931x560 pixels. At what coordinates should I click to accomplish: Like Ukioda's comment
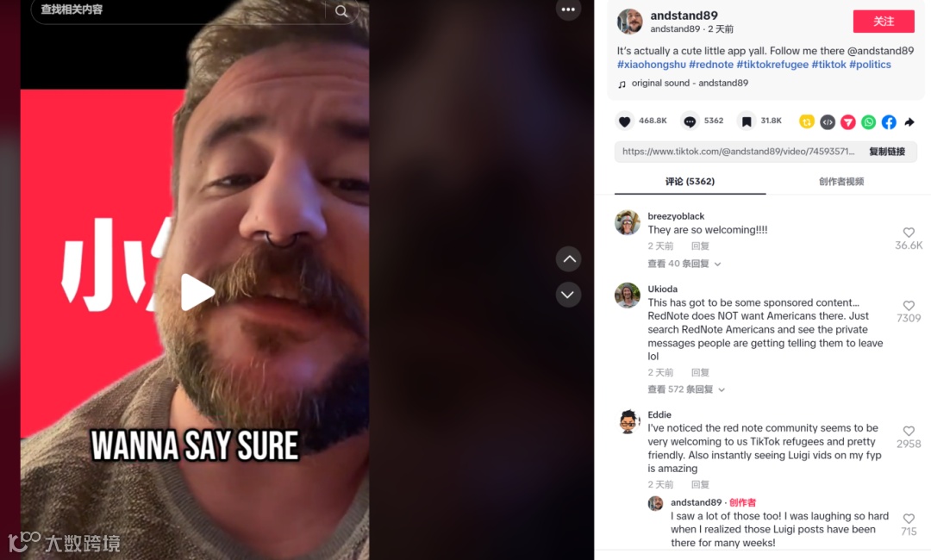(909, 306)
